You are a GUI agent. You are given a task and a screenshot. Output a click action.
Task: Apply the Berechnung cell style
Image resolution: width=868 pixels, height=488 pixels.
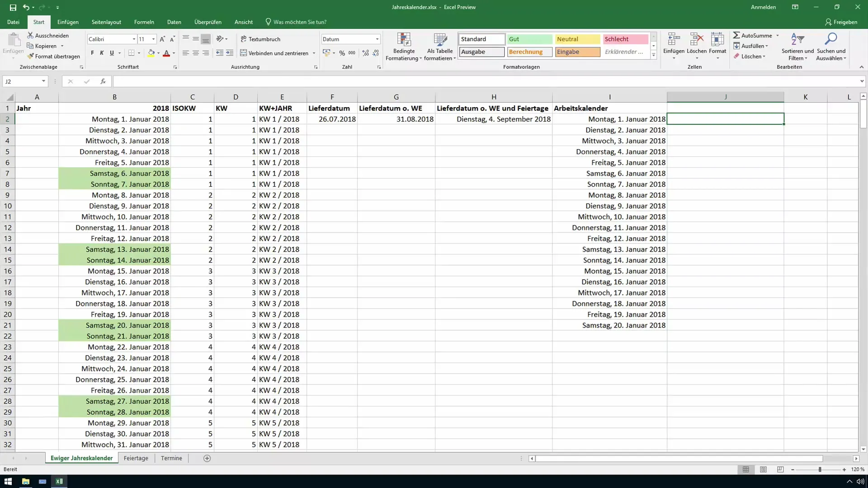529,52
